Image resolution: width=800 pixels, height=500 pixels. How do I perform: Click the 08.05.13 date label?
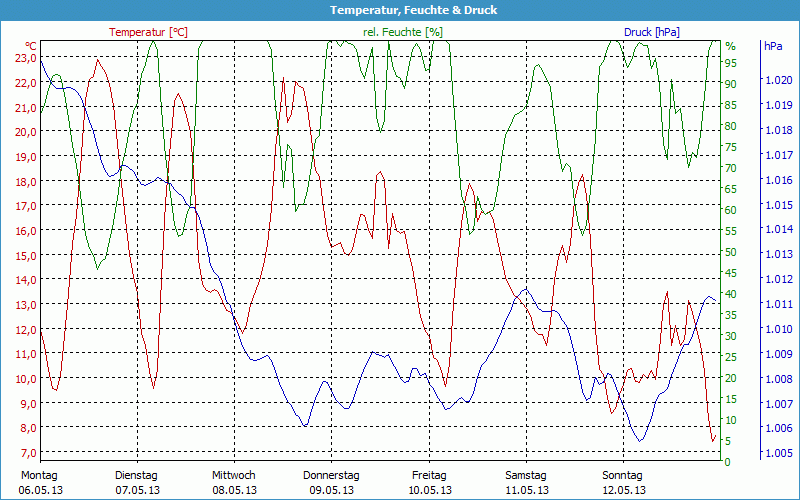point(235,490)
